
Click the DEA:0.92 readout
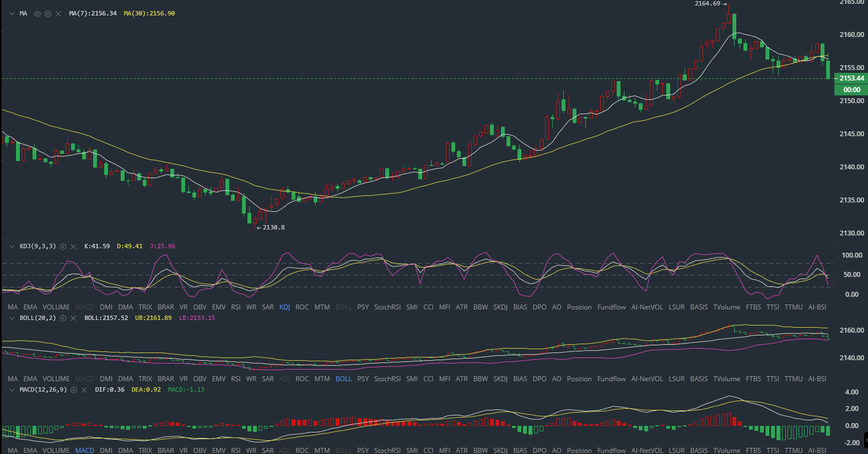(146, 389)
